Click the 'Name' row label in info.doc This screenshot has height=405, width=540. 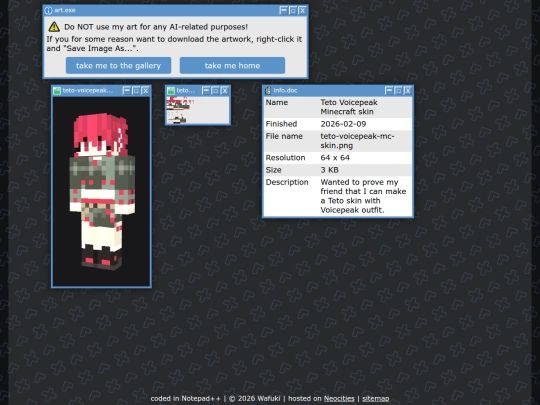(277, 103)
